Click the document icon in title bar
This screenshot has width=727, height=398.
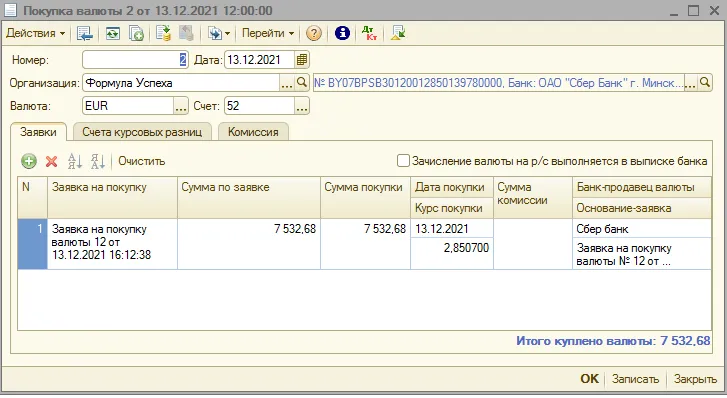tap(10, 10)
